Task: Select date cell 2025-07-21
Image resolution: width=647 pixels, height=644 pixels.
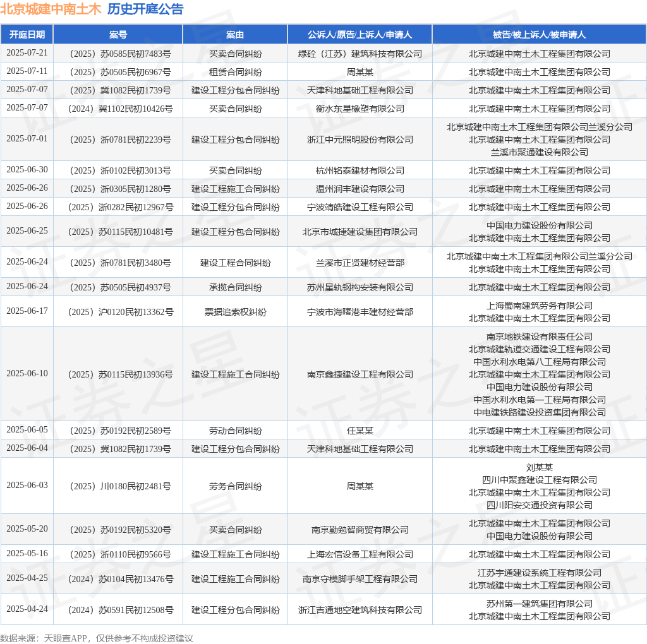Action: (27, 53)
